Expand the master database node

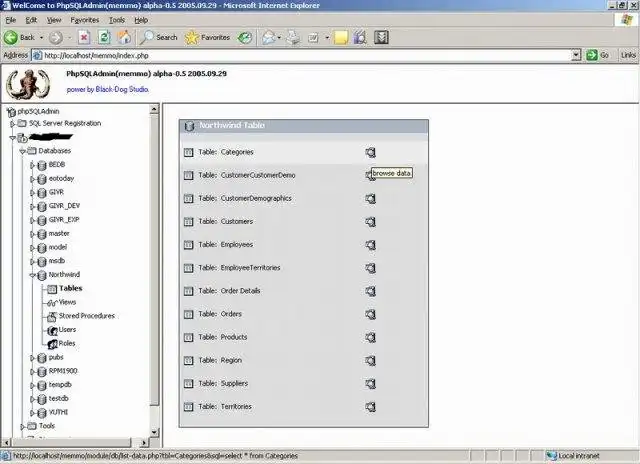(32, 234)
